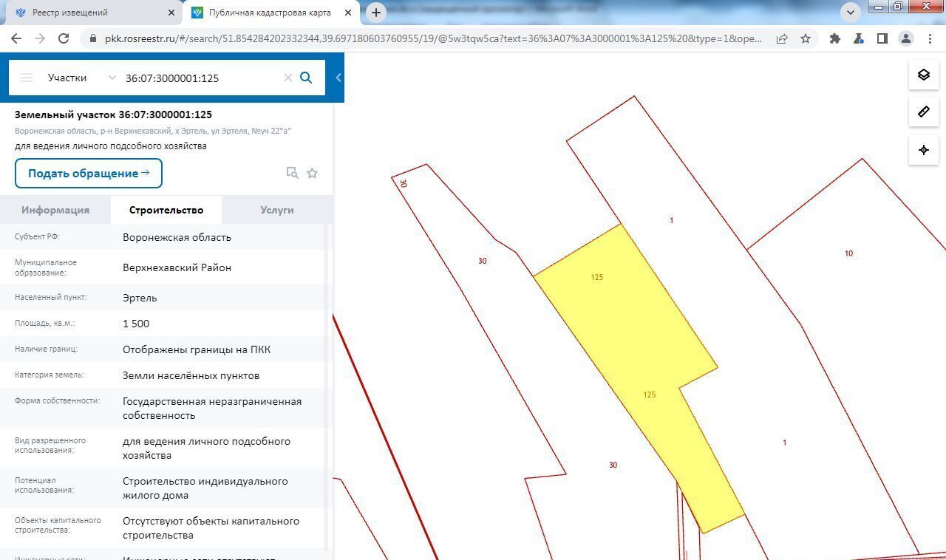Click the Верхнехавский Район value
This screenshot has height=560, width=946.
[177, 267]
